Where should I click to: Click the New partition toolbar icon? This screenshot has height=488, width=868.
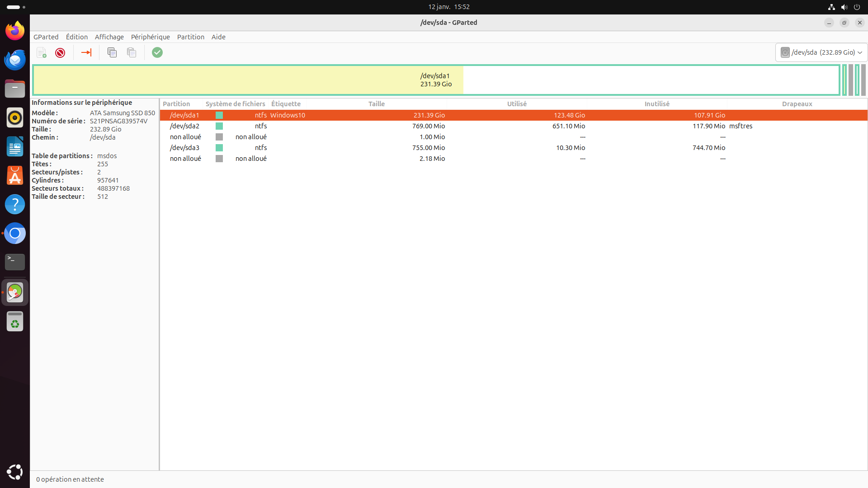(42, 53)
